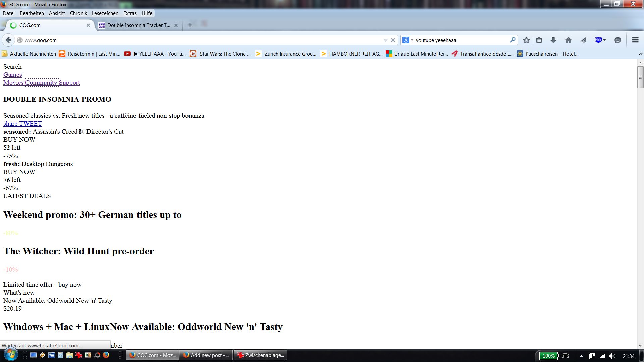Open the Adblock Plus ABP dropdown

(600, 40)
